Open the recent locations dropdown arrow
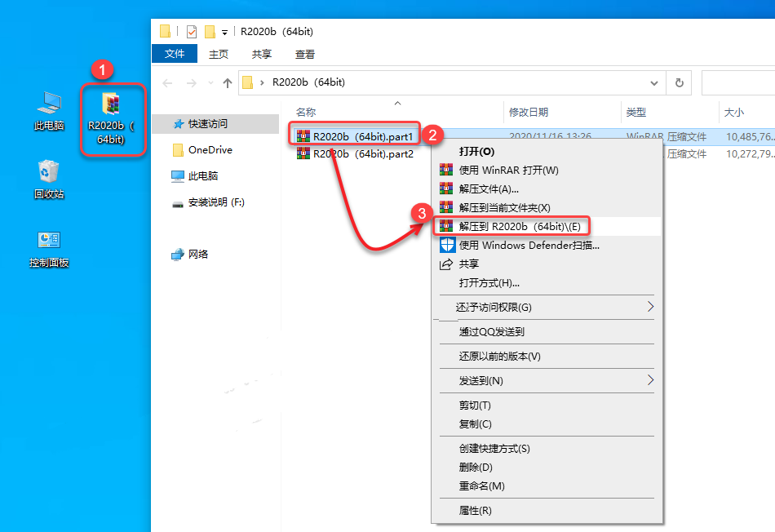The height and width of the screenshot is (532, 775). click(x=210, y=82)
